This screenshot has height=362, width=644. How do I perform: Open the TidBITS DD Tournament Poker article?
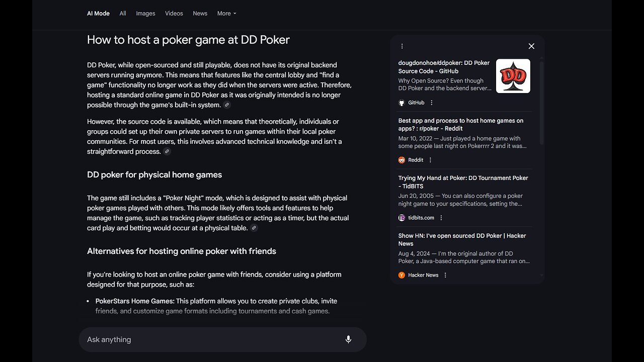pos(463,182)
